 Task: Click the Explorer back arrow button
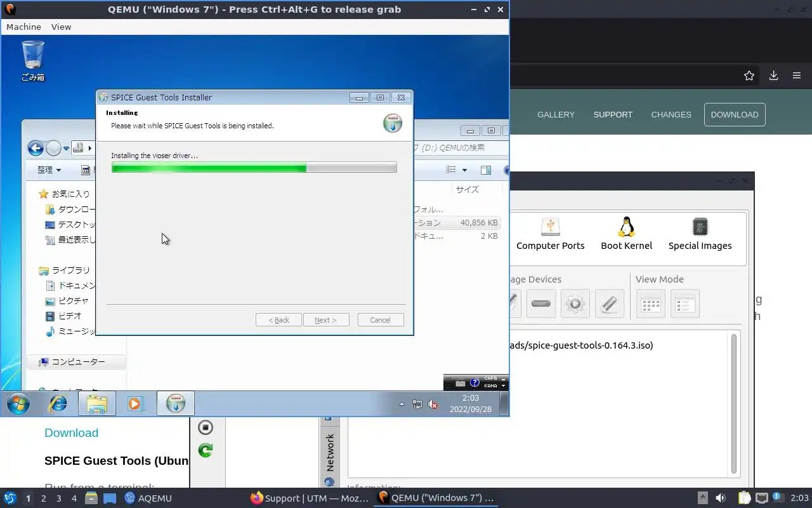(x=36, y=149)
